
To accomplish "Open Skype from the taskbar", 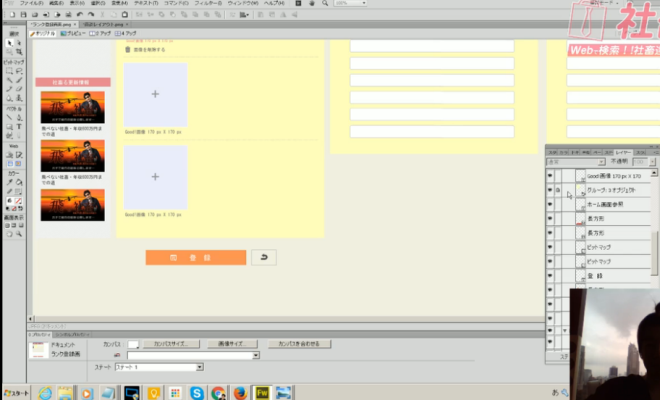I will (196, 393).
